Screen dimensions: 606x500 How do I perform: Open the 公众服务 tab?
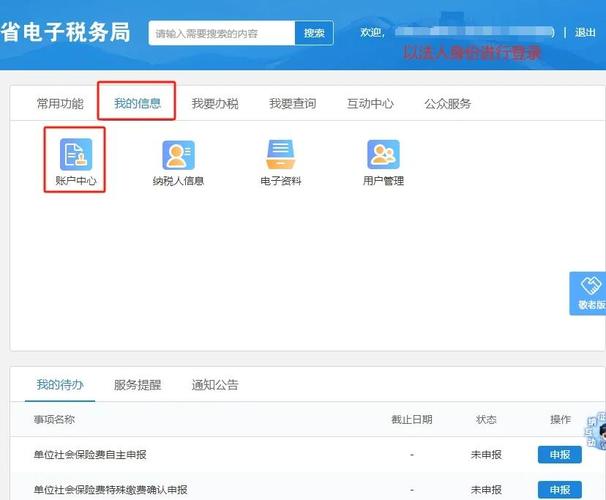[x=448, y=104]
